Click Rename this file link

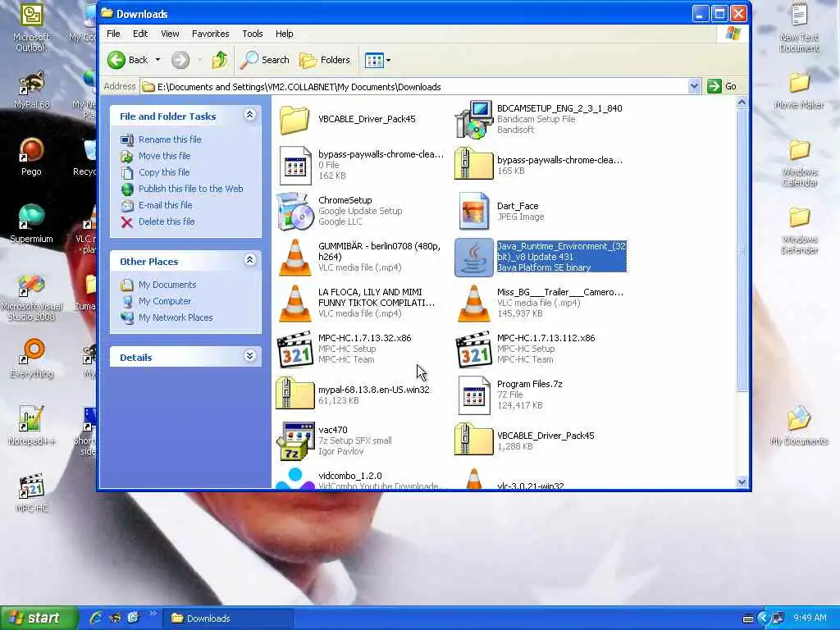170,139
